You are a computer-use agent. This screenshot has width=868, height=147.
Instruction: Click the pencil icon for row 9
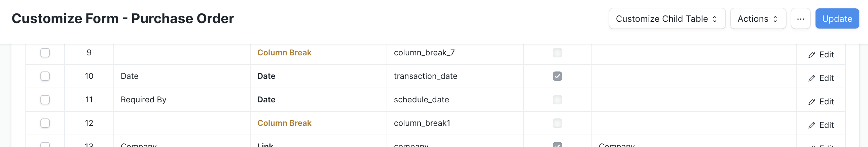click(x=811, y=55)
